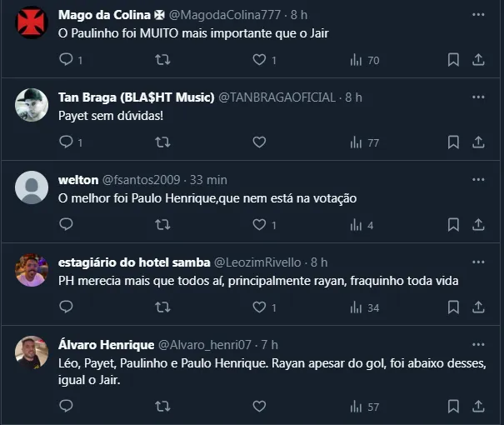Viewport: 504px width, 425px height.
Task: Share Álvaro Henrique's tweet
Action: click(x=478, y=407)
